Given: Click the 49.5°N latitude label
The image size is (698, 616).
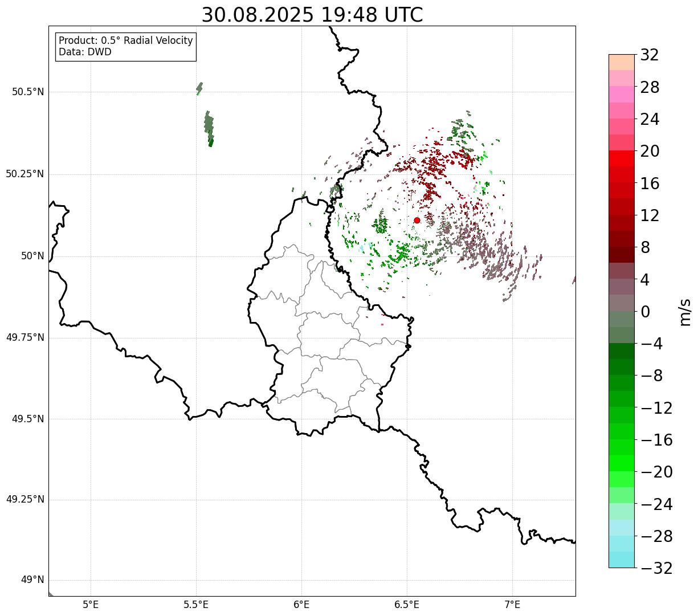Looking at the screenshot, I should [28, 419].
